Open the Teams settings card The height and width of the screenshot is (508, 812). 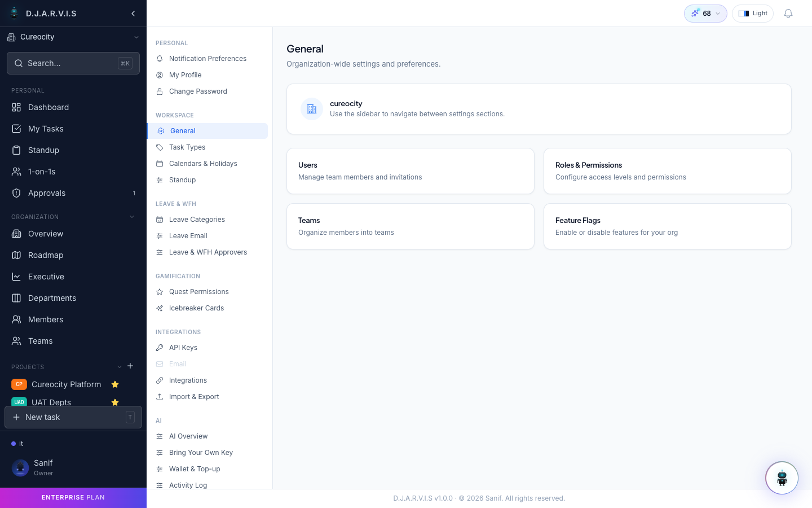(x=411, y=226)
